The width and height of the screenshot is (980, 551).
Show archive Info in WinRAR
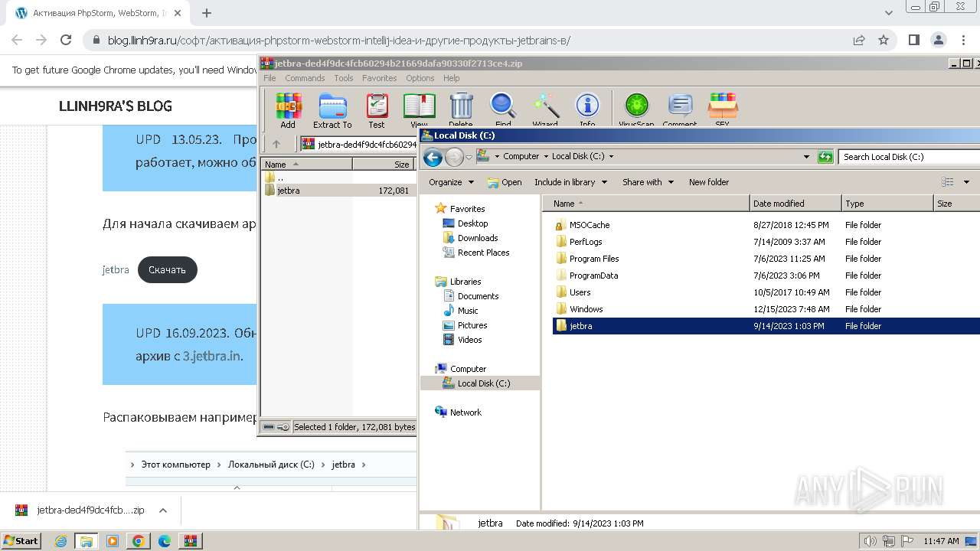pyautogui.click(x=587, y=109)
